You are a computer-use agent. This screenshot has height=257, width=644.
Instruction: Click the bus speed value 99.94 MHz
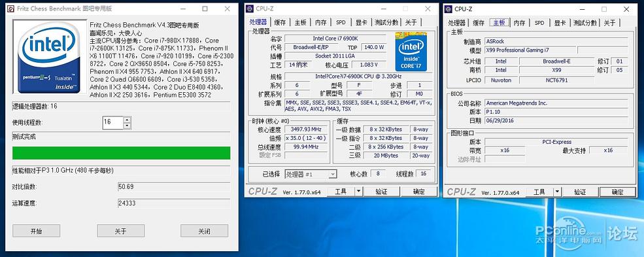[x=306, y=146]
